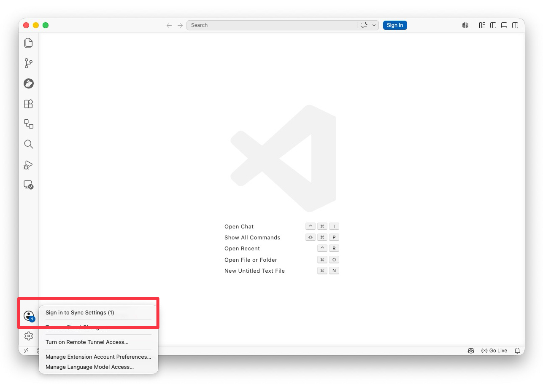Go back with the left arrow
The height and width of the screenshot is (392, 543).
[x=169, y=25]
